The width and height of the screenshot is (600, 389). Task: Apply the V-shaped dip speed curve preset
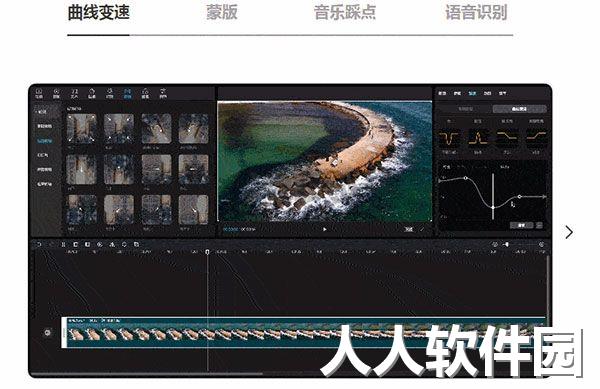click(x=449, y=138)
